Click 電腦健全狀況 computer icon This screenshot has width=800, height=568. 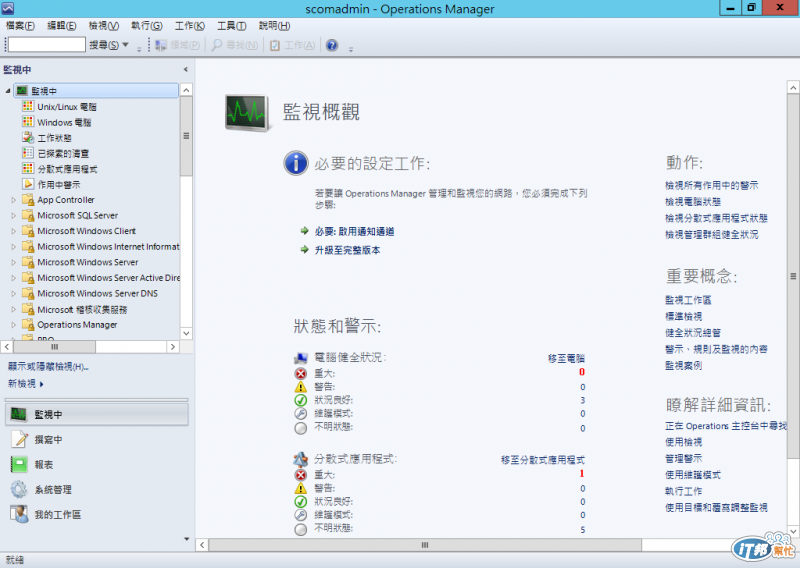pyautogui.click(x=301, y=358)
